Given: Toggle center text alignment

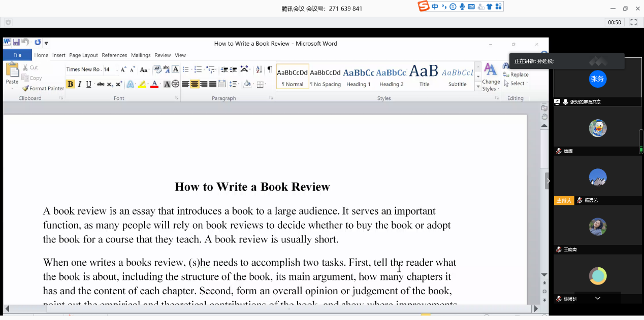Looking at the screenshot, I should coord(195,84).
